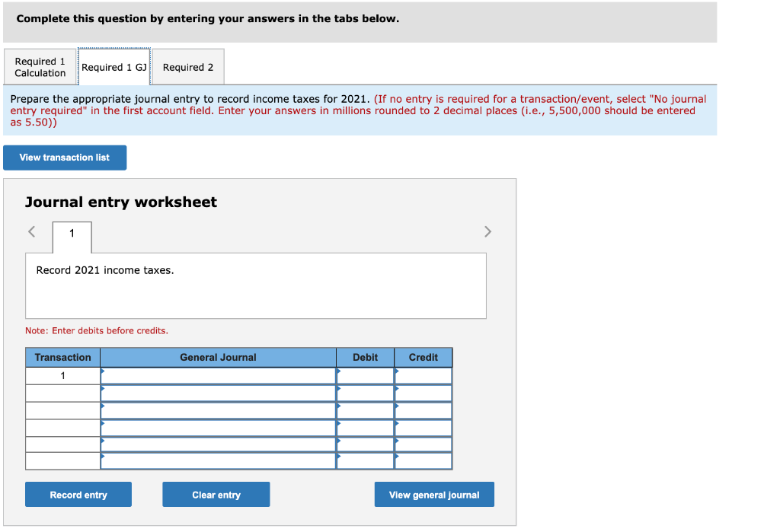Click the 'Record 2021 income taxes.' description
The image size is (780, 532).
tap(105, 270)
